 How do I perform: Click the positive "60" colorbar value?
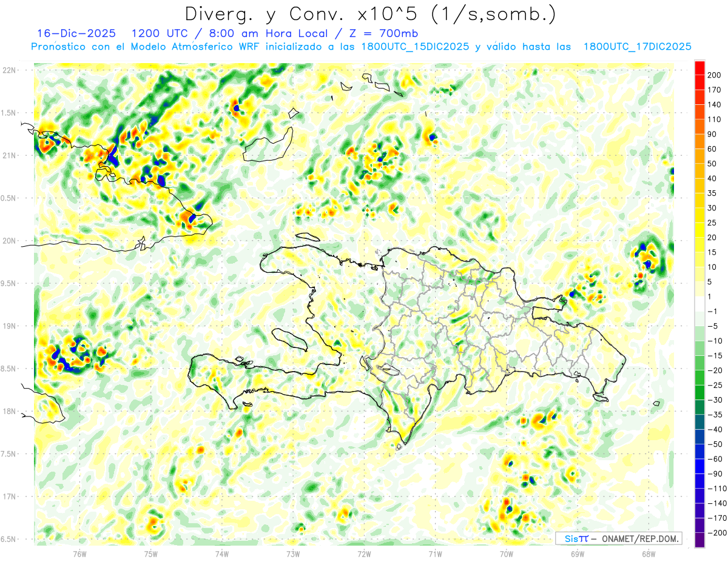pos(713,149)
